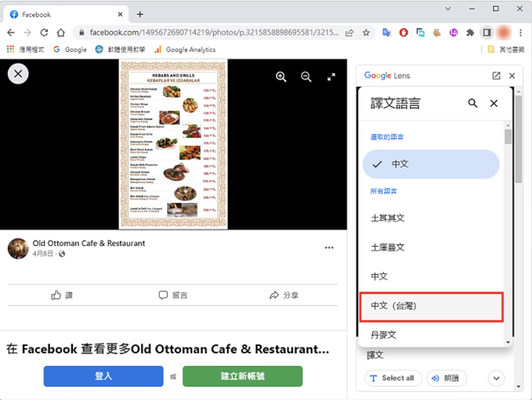The width and height of the screenshot is (532, 400).
Task: Close the Google Lens side panel
Action: point(512,76)
